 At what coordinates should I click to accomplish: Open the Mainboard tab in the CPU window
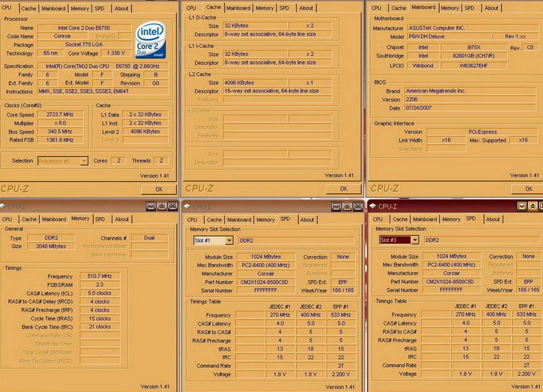[54, 8]
